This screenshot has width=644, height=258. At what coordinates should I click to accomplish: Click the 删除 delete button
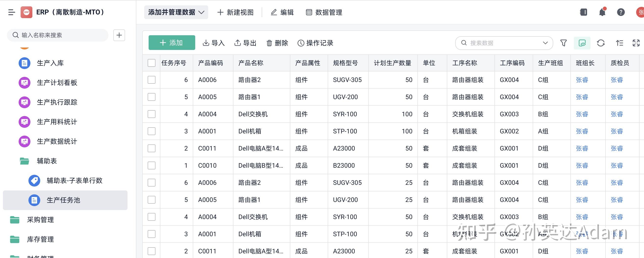click(277, 43)
